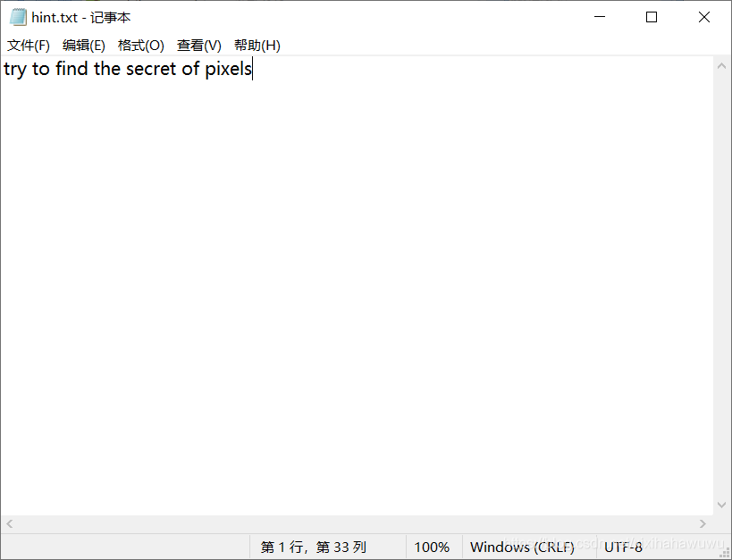Close the hint.txt Notepad window
This screenshot has height=560, width=732.
coord(704,17)
